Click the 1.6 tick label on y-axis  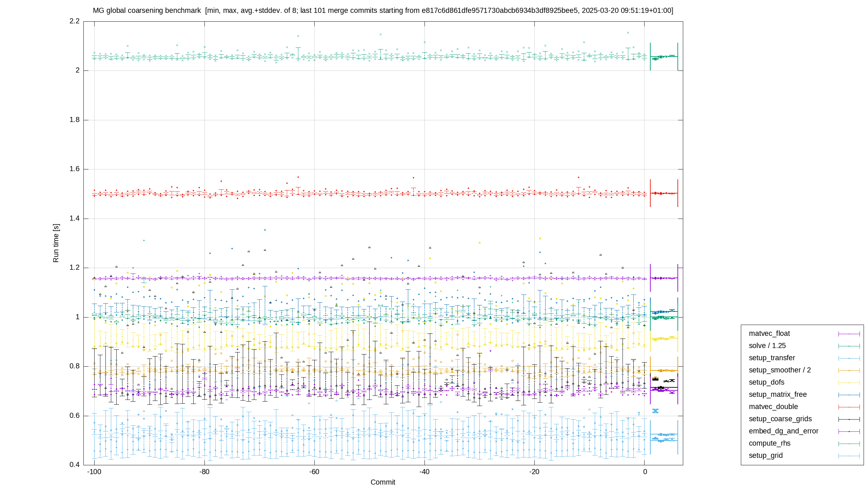(75, 169)
